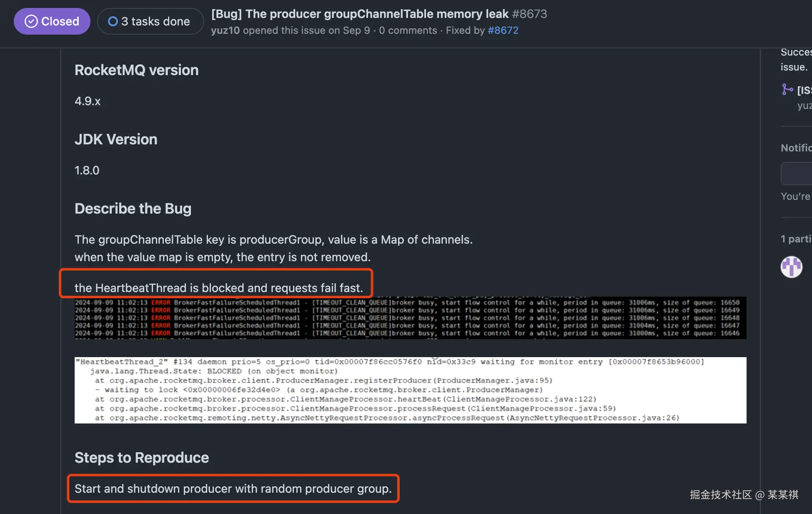Open the fixing pull request #8672 link
The height and width of the screenshot is (514, 812).
[503, 30]
